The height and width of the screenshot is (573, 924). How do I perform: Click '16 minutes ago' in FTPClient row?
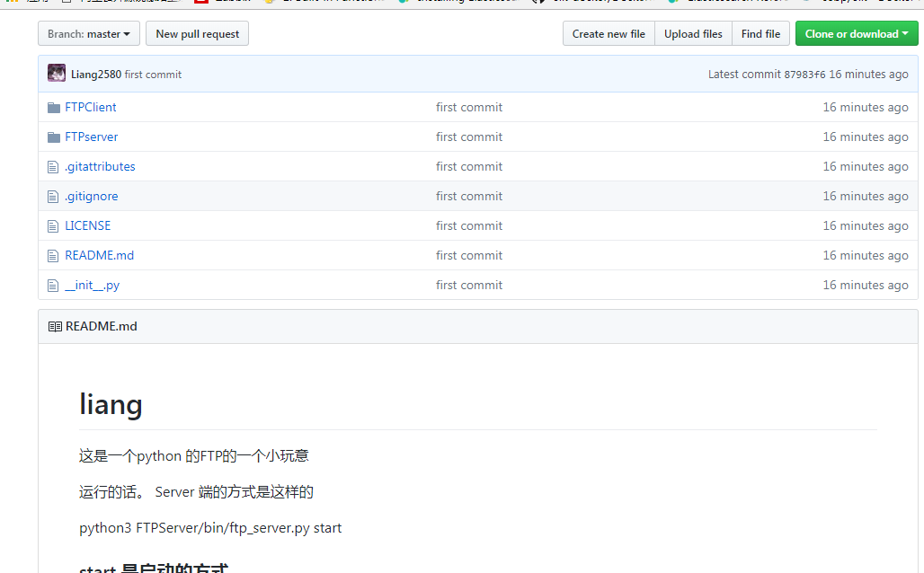[x=866, y=107]
